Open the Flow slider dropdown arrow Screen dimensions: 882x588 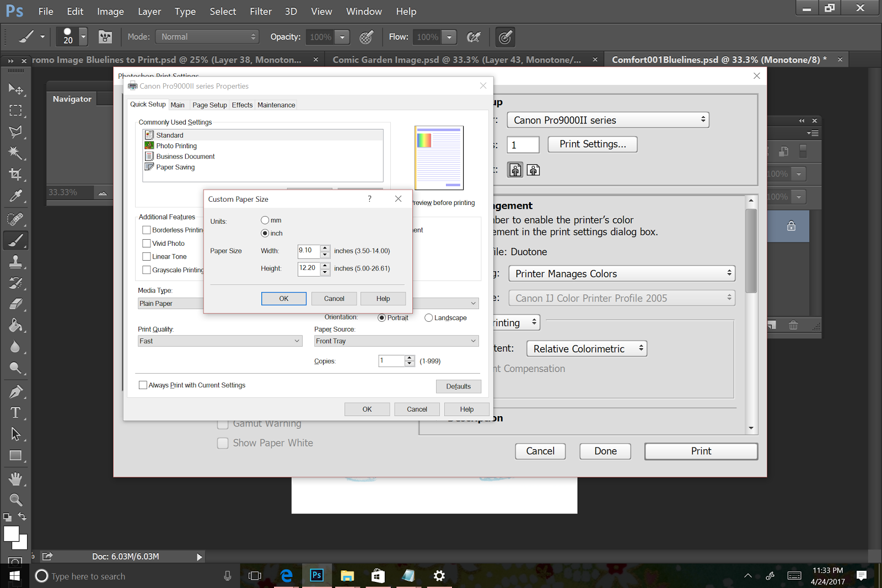coord(449,37)
